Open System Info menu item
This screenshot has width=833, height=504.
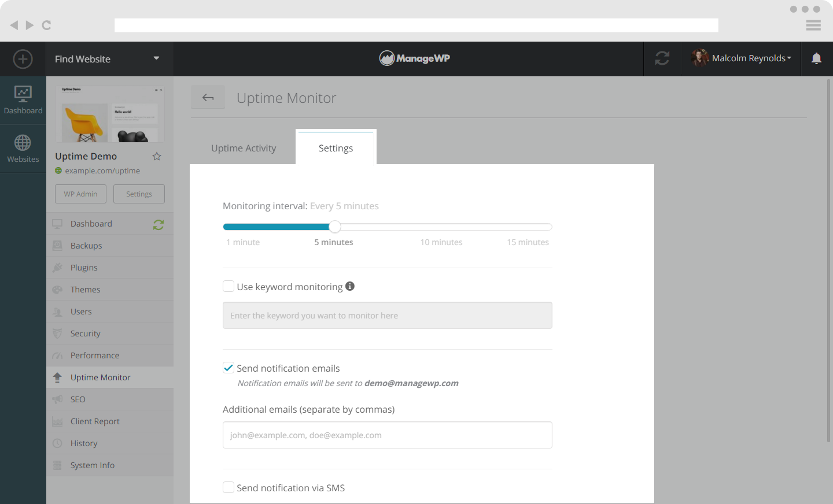(x=110, y=465)
